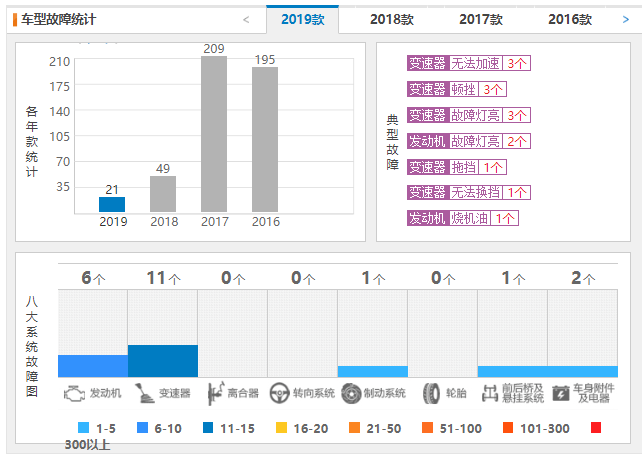
Task: Select the 2017款 tab
Action: click(481, 19)
